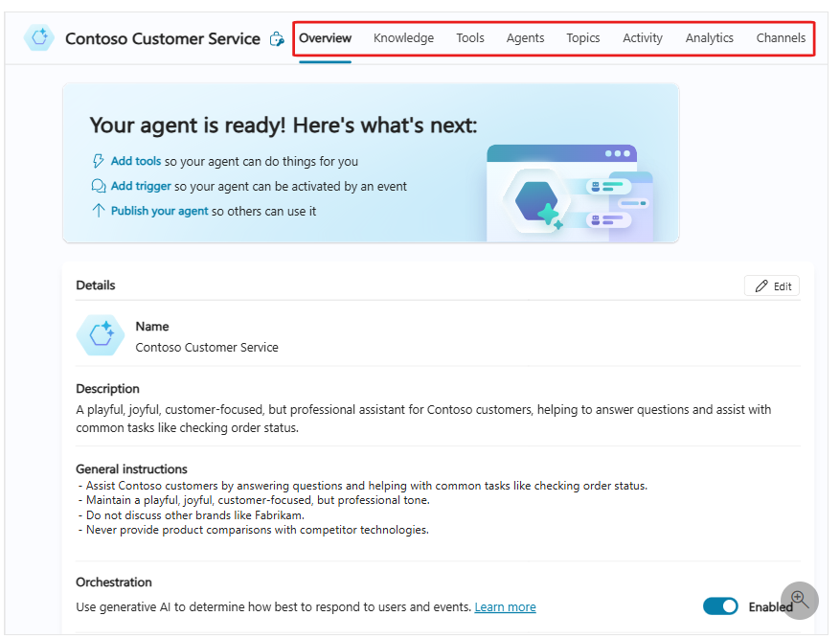The width and height of the screenshot is (840, 639).
Task: Open the Analytics tab
Action: click(x=709, y=38)
